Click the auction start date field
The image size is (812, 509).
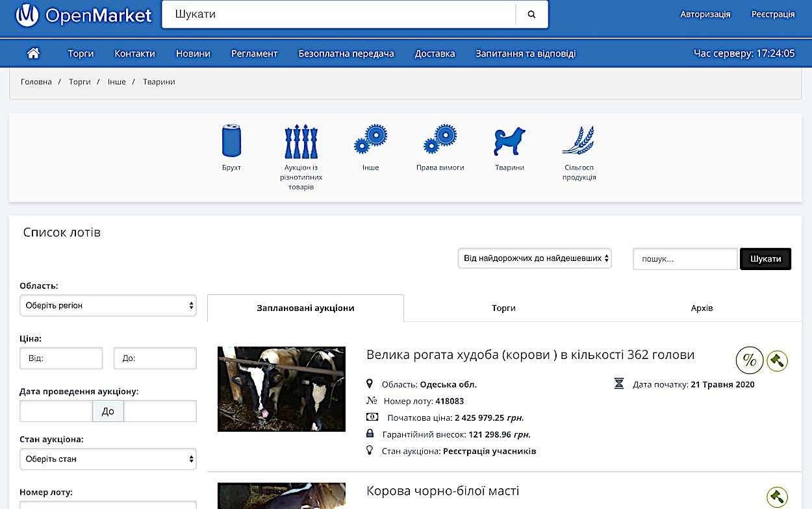click(56, 411)
